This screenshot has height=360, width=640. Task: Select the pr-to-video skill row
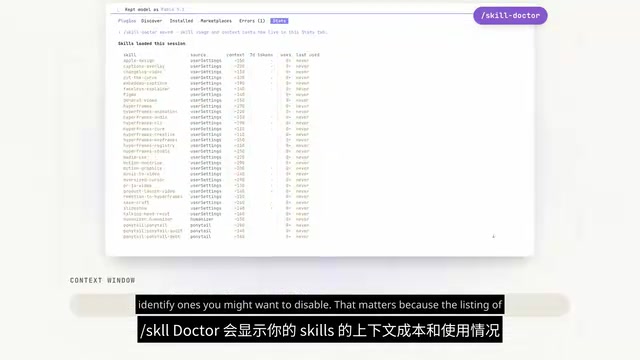216,185
